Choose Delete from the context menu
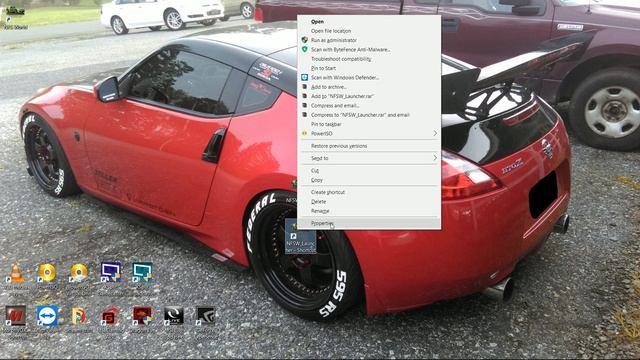The height and width of the screenshot is (360, 640). click(x=369, y=202)
